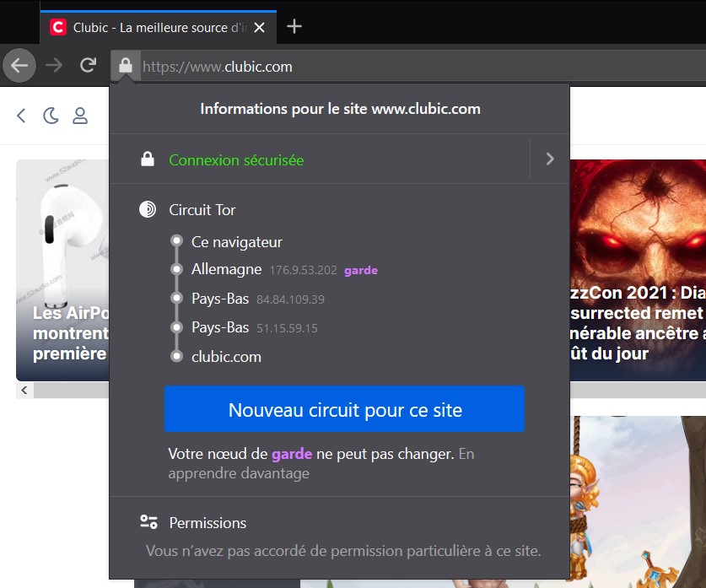Click the Circuit Tor onion icon
Viewport: 706px width, 588px height.
point(148,209)
